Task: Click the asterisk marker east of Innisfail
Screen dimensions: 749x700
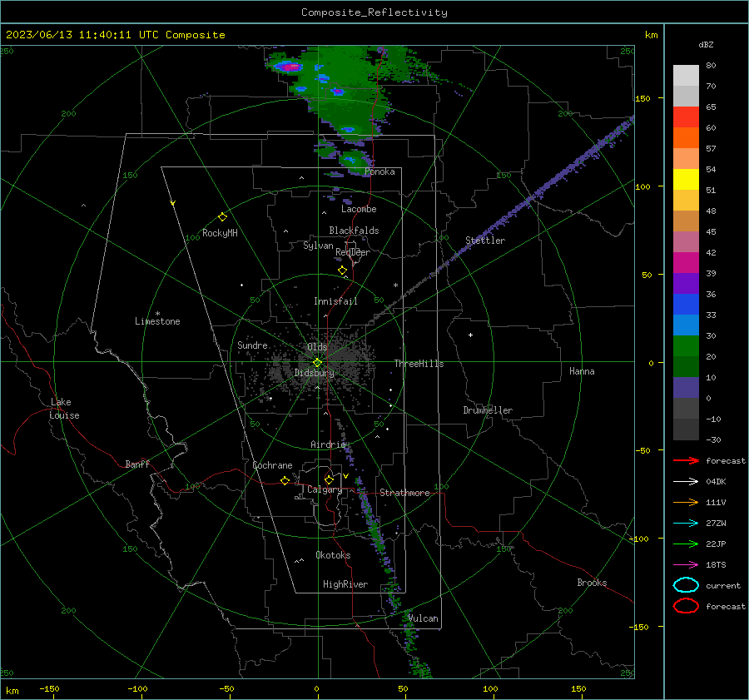Action: pyautogui.click(x=395, y=285)
